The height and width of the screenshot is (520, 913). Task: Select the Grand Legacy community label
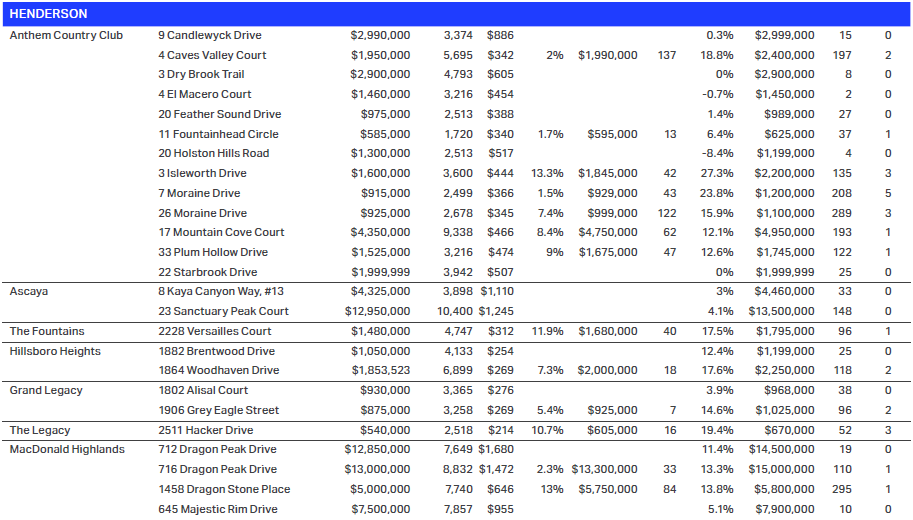tap(46, 390)
